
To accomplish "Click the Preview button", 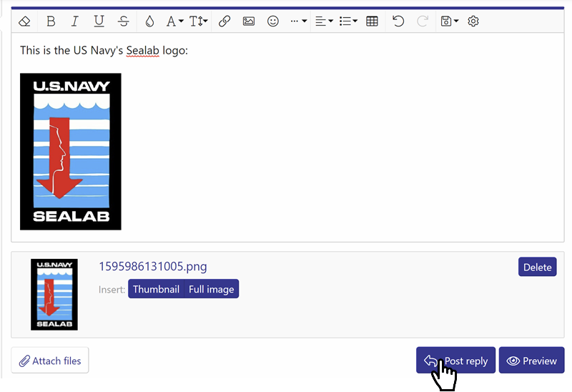I will [531, 361].
